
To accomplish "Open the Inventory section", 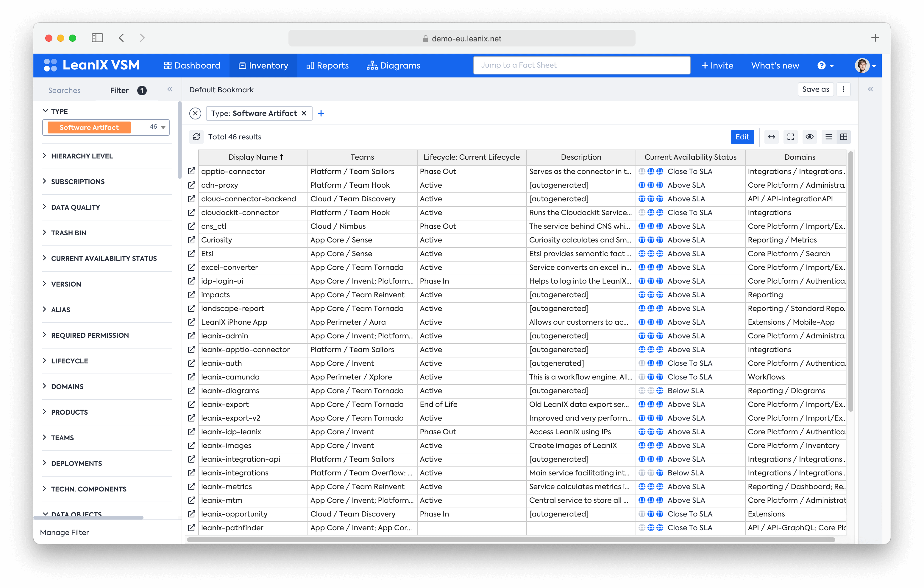I will point(263,66).
